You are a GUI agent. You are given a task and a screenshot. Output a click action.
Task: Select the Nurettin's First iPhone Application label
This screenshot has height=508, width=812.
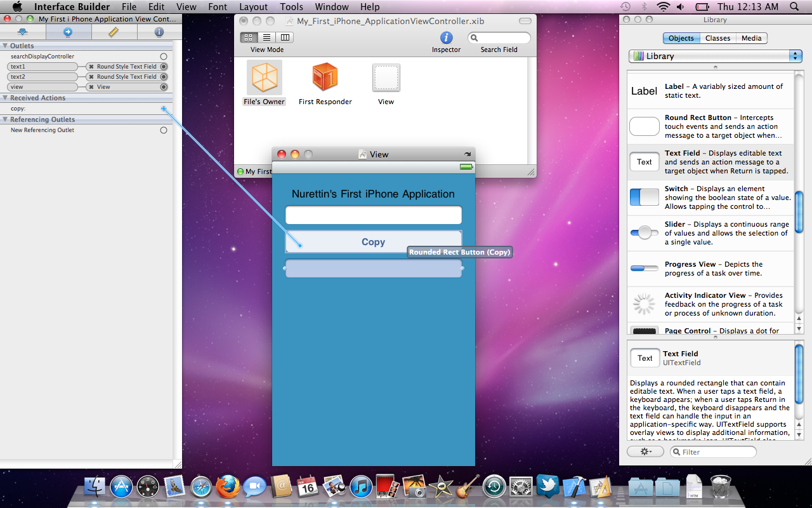373,194
